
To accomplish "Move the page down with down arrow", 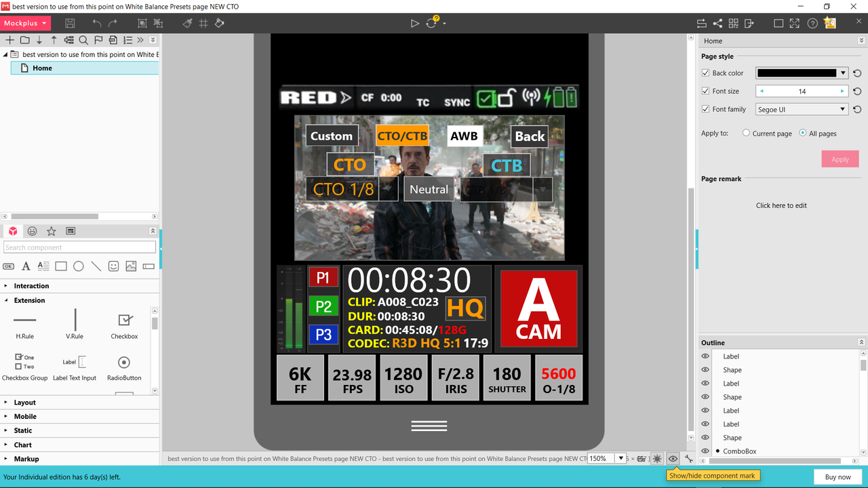I will pyautogui.click(x=39, y=40).
